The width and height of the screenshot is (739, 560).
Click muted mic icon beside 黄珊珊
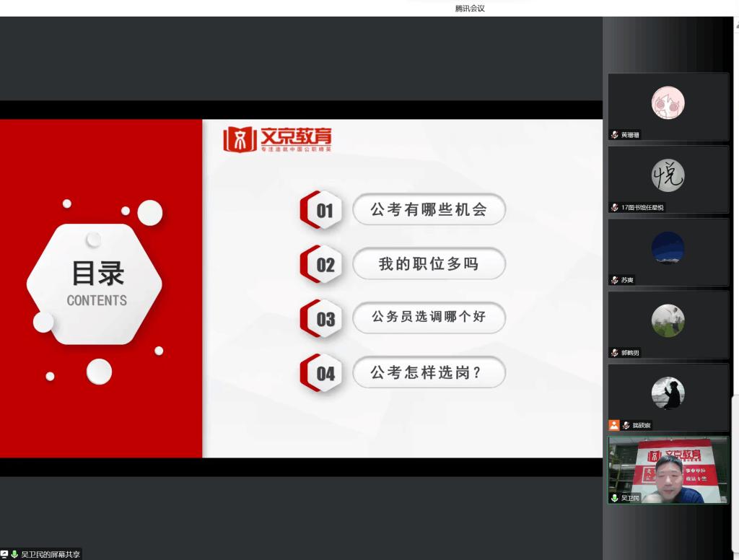615,135
